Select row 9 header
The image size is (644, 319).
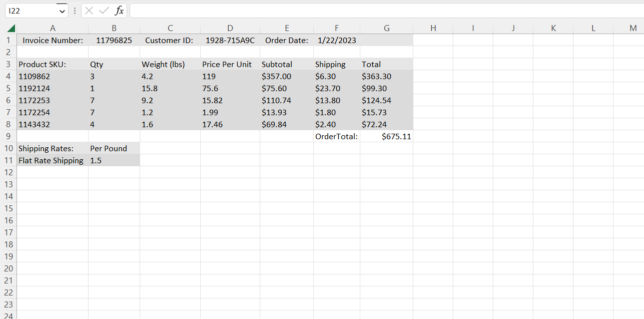8,136
